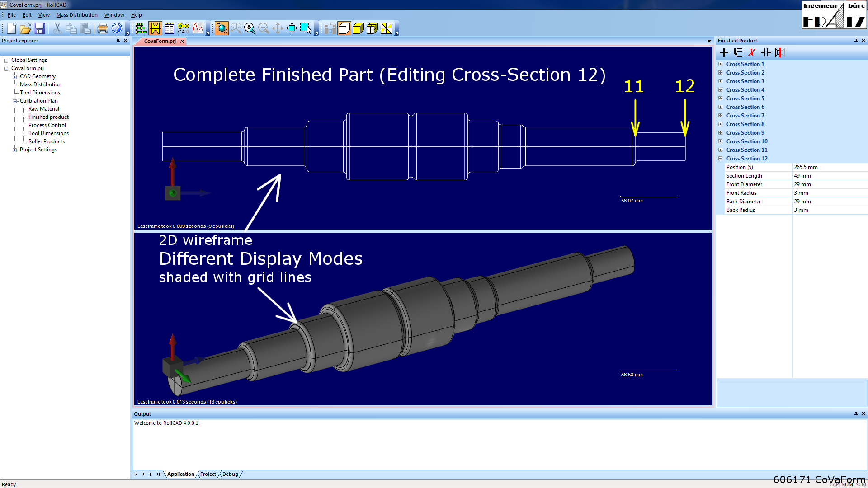This screenshot has height=488, width=868.
Task: Click the yellow crossed box display icon
Action: (x=386, y=28)
